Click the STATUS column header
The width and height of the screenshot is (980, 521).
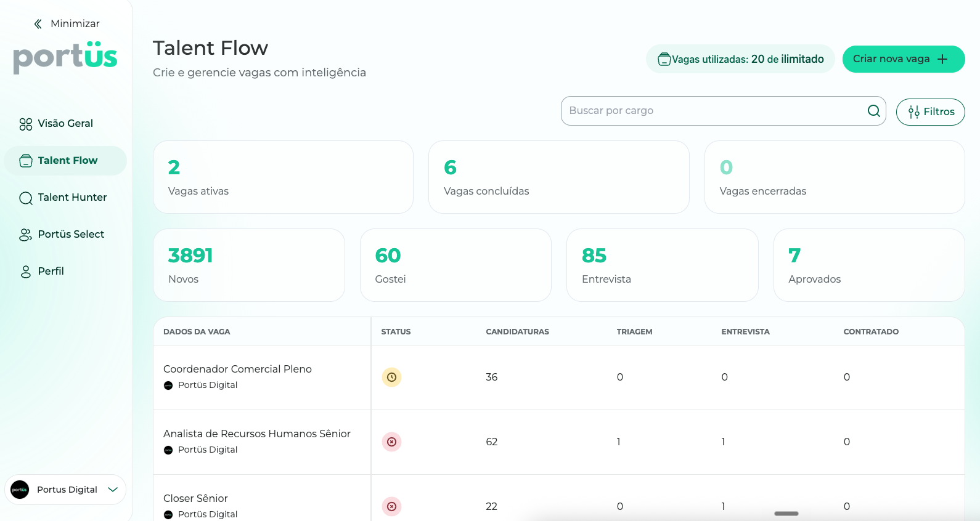tap(396, 332)
